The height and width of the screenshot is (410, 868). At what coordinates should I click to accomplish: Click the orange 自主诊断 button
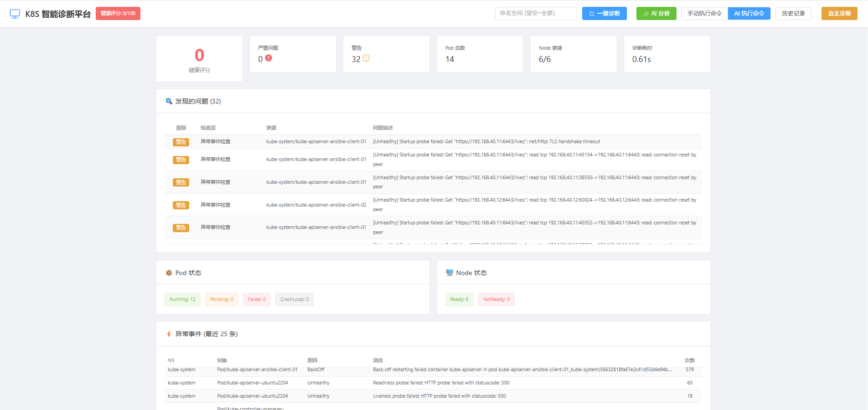(x=839, y=14)
